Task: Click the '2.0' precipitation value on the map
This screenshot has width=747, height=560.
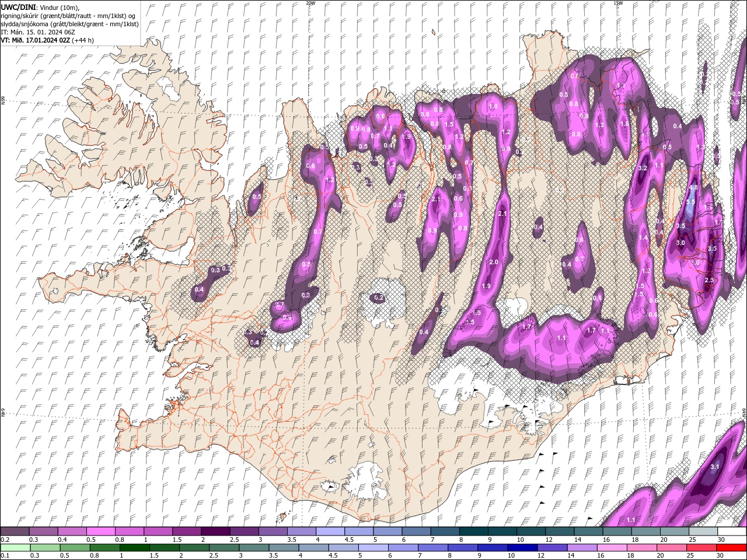Action: pyautogui.click(x=494, y=262)
